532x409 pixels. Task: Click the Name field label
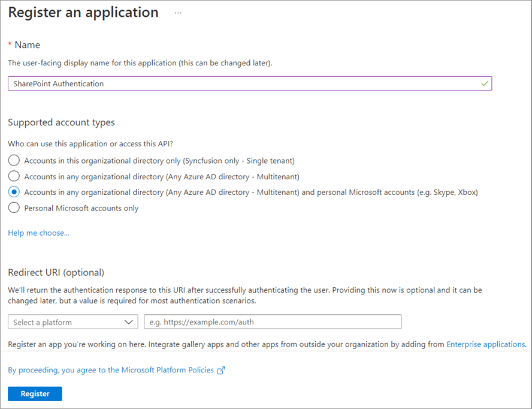point(28,45)
